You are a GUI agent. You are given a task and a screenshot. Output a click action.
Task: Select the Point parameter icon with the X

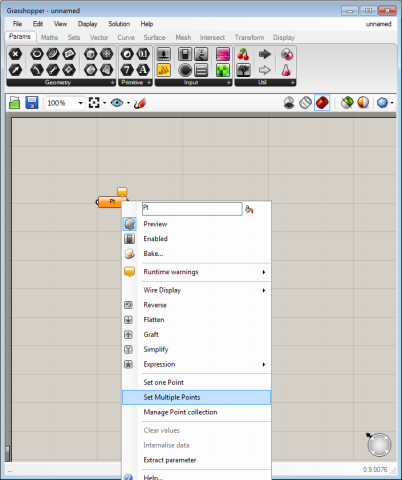[15, 54]
